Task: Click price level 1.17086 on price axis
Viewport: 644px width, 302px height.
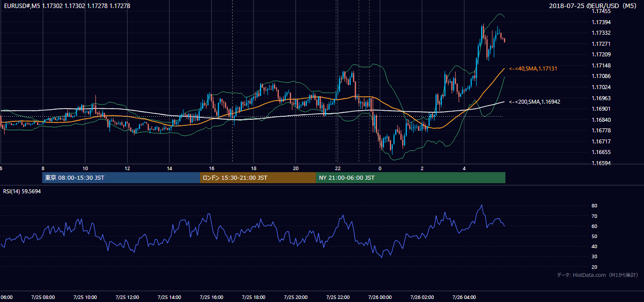Action: [x=601, y=76]
